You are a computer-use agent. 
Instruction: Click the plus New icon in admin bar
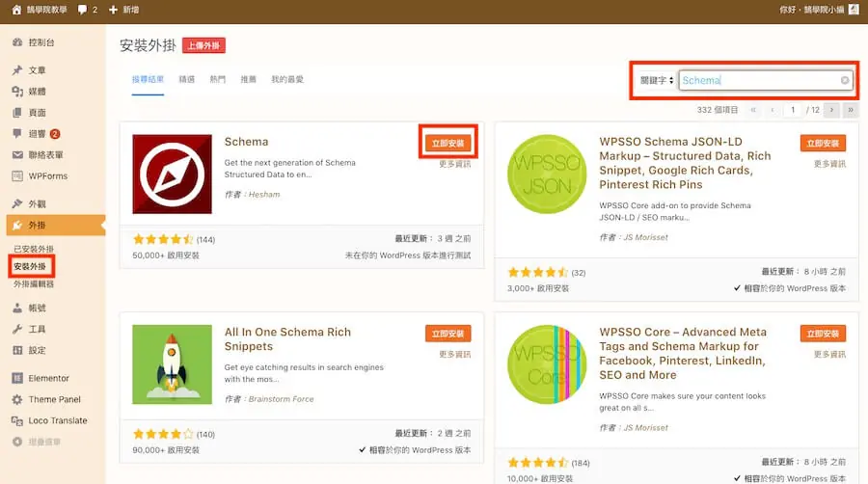[113, 10]
